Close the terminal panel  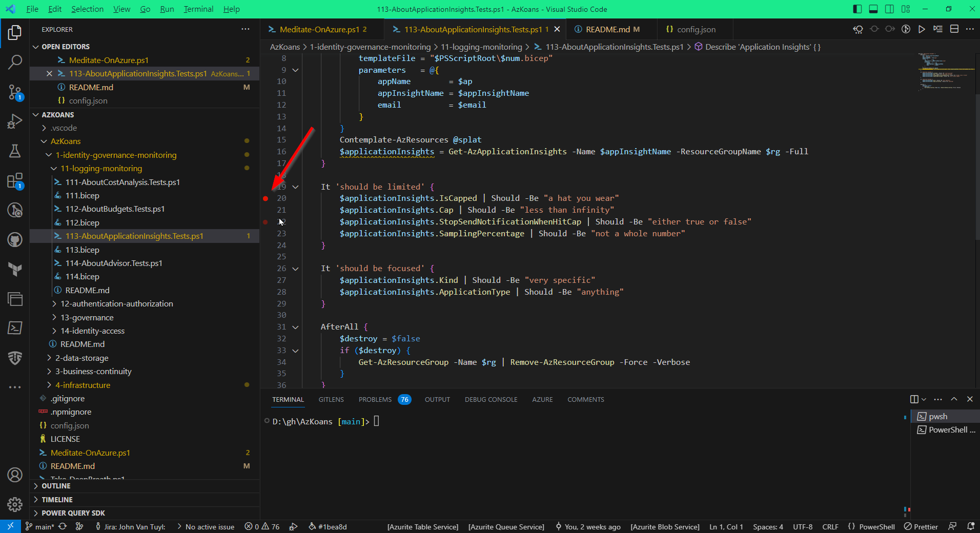tap(970, 399)
